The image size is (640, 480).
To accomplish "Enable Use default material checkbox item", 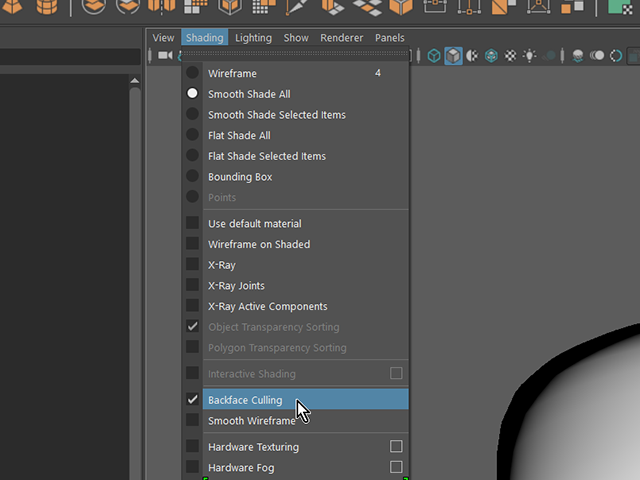I will coord(295,224).
